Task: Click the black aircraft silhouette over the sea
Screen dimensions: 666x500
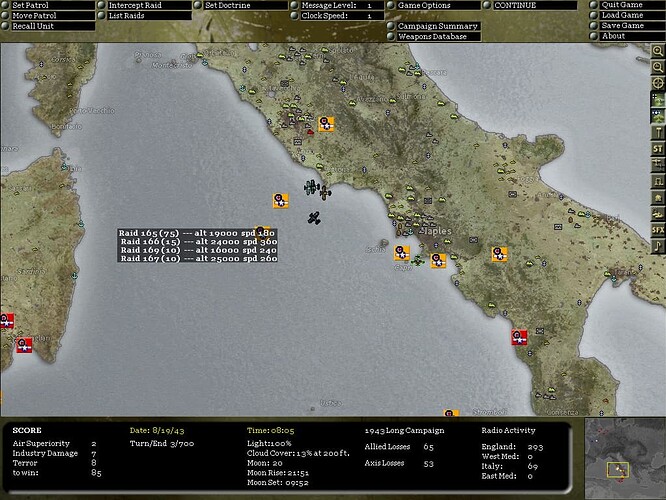Action: click(314, 218)
